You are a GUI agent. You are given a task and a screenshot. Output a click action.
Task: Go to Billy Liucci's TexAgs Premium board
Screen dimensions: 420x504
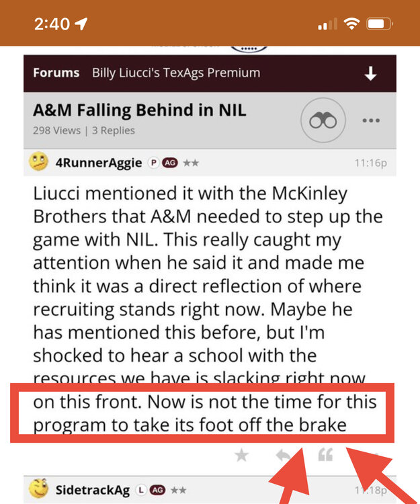tap(176, 73)
